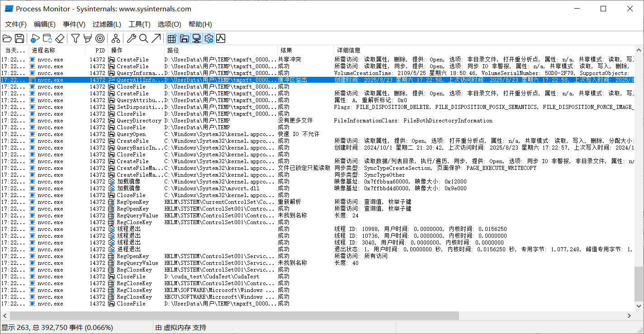Toggle show process and thread activity
This screenshot has height=334, width=644.
[208, 38]
